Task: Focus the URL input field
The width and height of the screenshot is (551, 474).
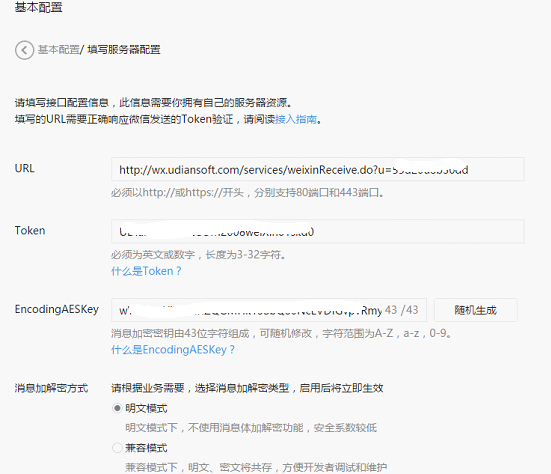Action: (x=317, y=169)
